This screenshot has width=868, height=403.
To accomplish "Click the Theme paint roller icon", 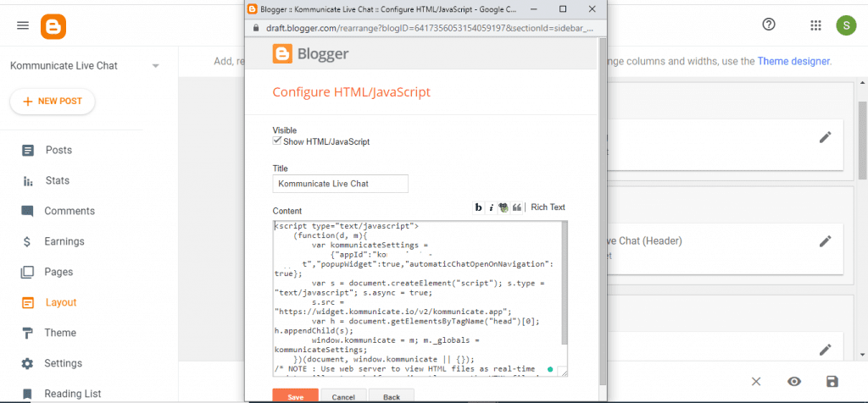I will point(27,333).
